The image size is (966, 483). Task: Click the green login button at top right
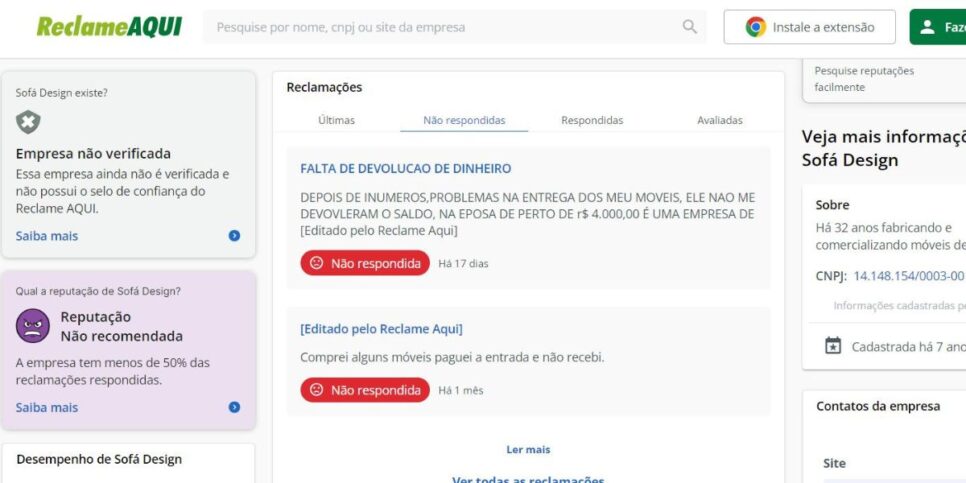click(938, 27)
